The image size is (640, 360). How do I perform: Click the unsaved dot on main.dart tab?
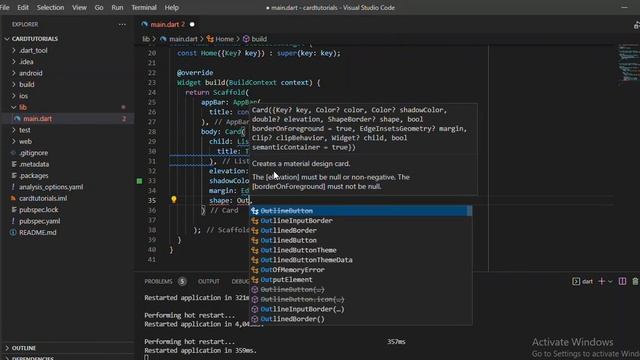click(x=192, y=24)
